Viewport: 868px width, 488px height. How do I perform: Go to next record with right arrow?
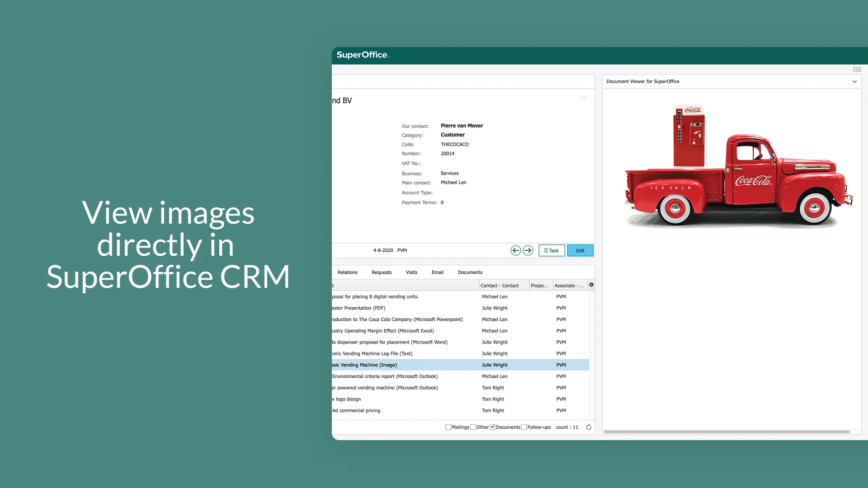tap(528, 250)
